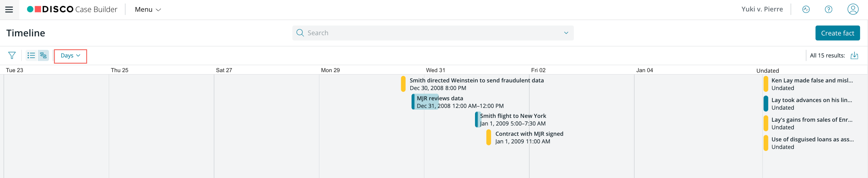This screenshot has height=178, width=868.
Task: Click yellow marker for 'Contract with MJR signed'
Action: click(x=489, y=138)
